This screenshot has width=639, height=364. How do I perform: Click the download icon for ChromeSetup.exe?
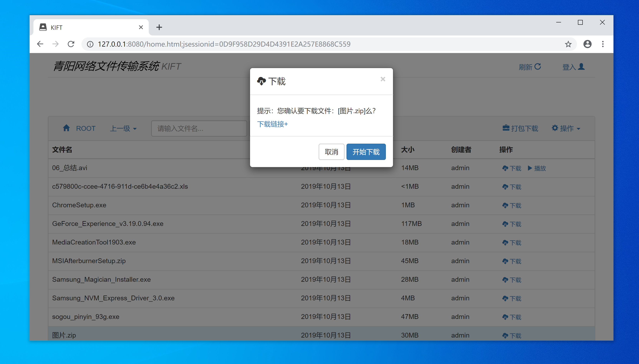[505, 205]
